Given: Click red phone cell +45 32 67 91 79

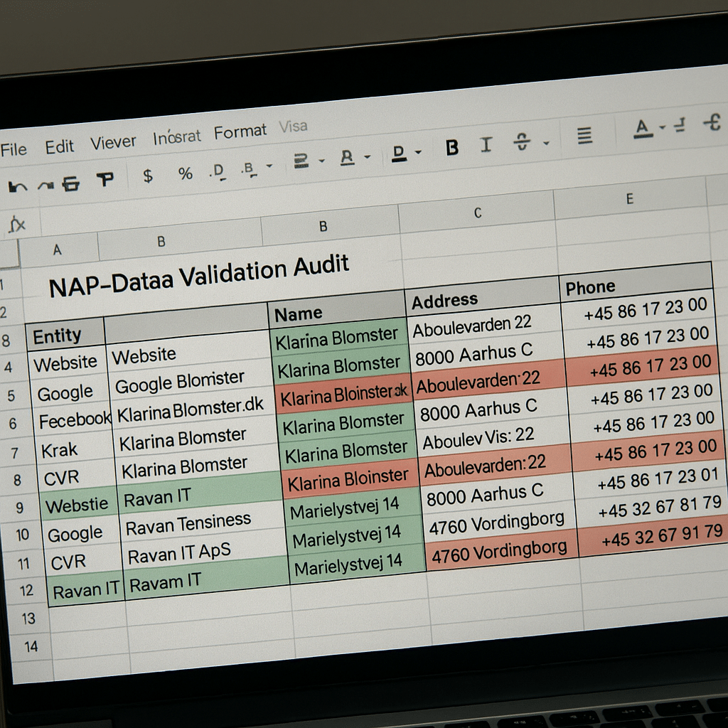Looking at the screenshot, I should tap(654, 537).
